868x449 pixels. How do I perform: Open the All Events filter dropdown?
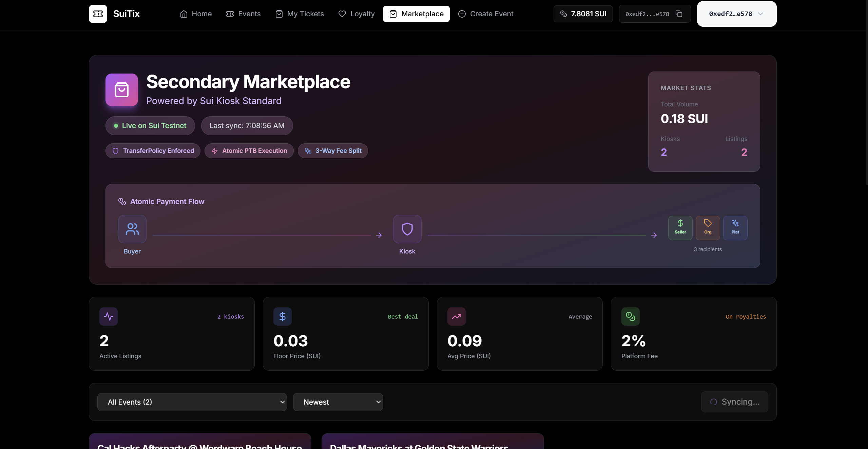click(x=192, y=402)
